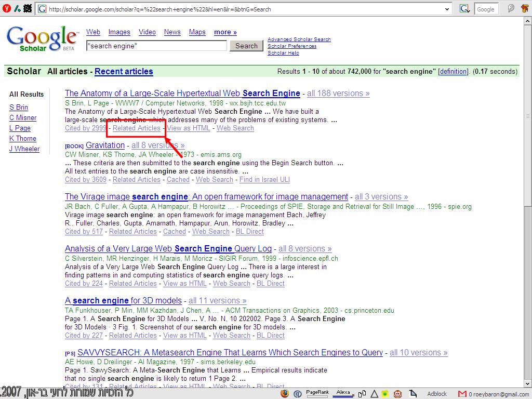Click the black gear-like toolbar icon
This screenshot has width=532, height=399.
tap(28, 8)
